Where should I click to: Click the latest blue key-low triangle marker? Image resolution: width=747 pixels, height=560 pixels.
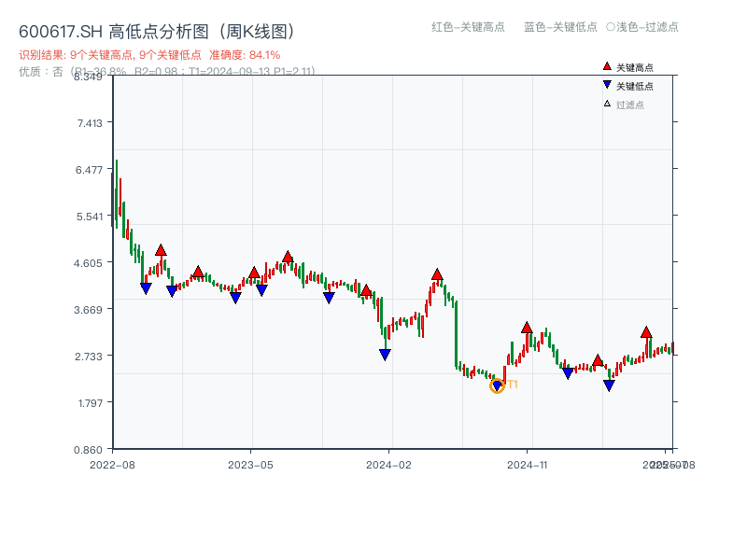(609, 385)
